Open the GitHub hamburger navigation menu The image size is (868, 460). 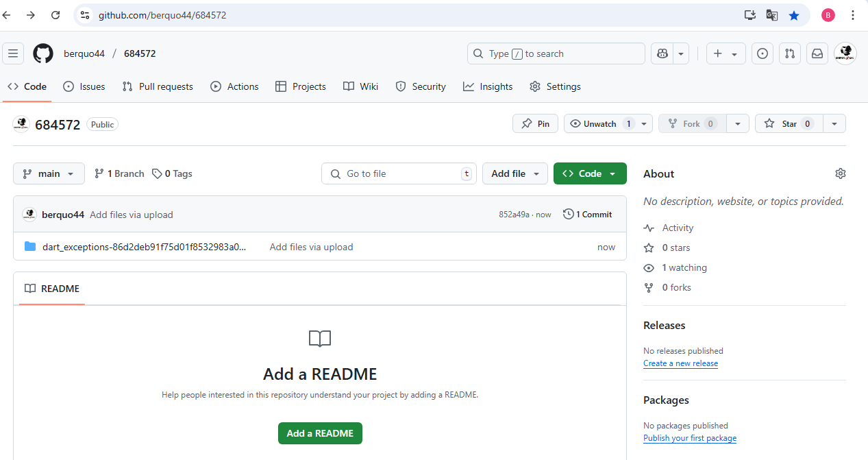(13, 53)
